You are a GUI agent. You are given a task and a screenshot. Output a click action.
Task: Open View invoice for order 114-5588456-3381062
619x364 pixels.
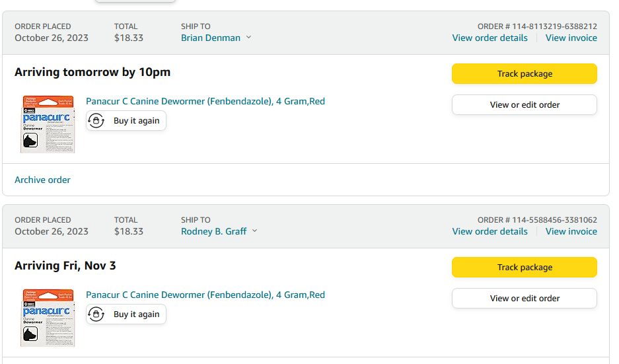tap(571, 231)
